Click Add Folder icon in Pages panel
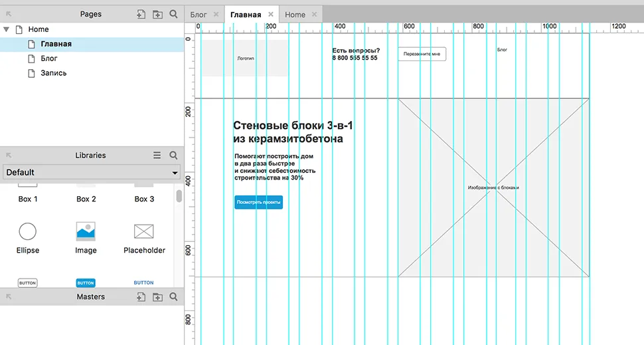This screenshot has height=345, width=644. [x=157, y=14]
